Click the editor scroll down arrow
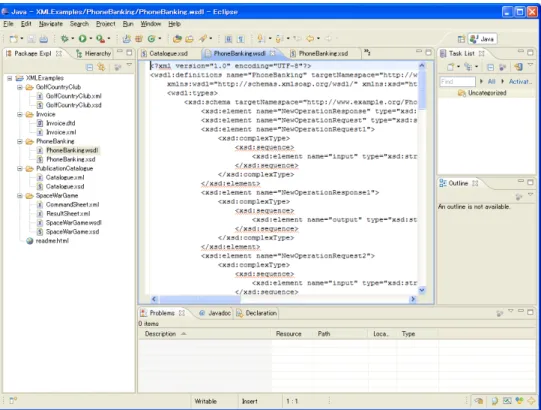541x410 pixels. point(422,290)
